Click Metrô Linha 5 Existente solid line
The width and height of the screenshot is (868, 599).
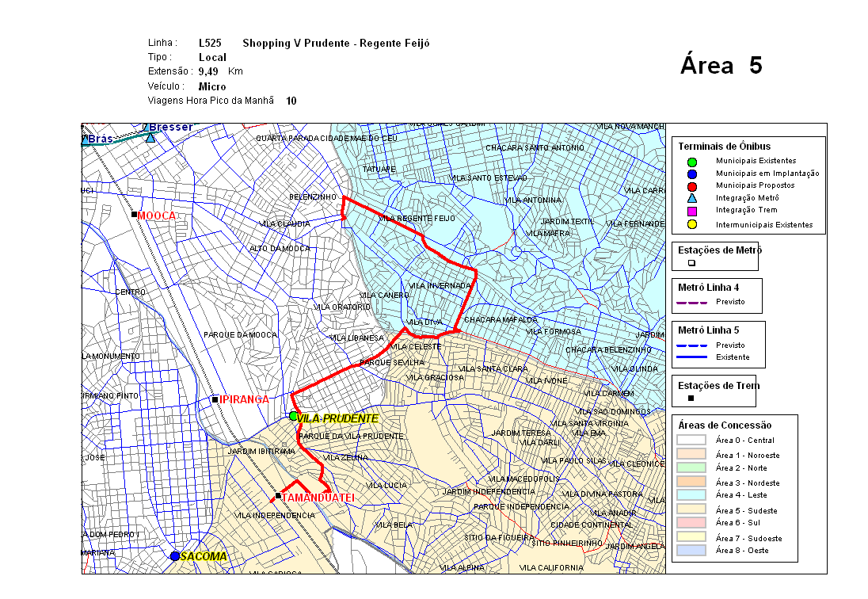click(692, 357)
